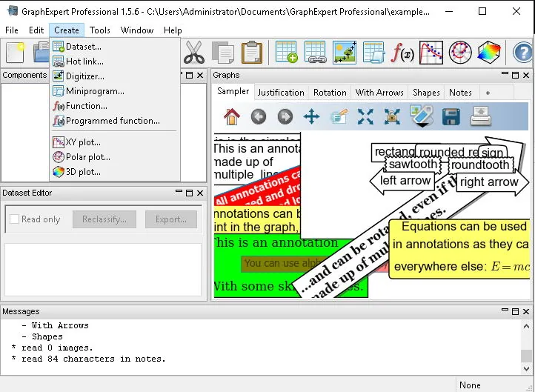Click the Messages panel scrollbar down arrow
Screen dimensions: 535x392
[x=526, y=368]
